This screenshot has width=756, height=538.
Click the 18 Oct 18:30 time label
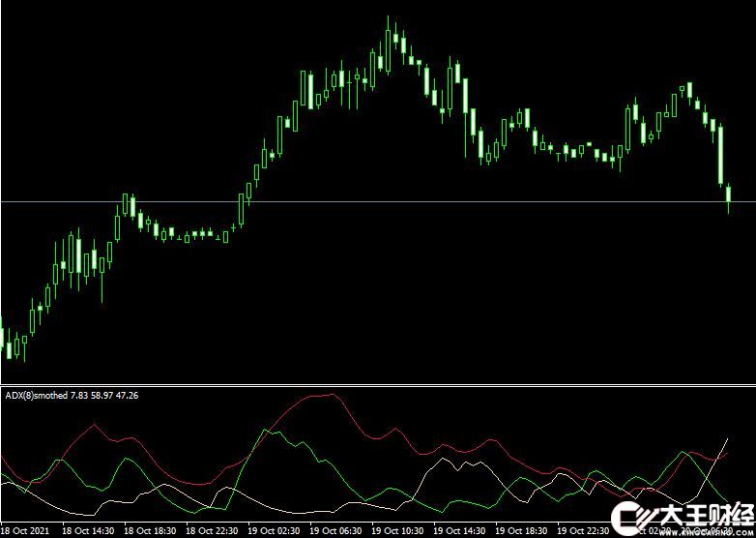(151, 531)
